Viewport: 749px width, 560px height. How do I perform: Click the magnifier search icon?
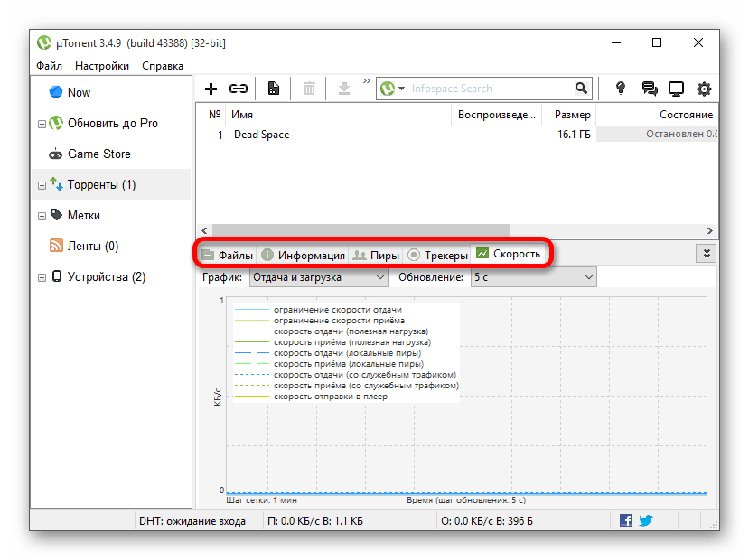581,89
